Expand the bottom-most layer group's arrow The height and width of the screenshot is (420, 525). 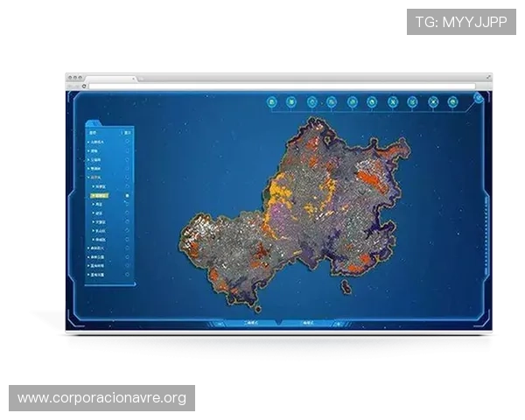(88, 274)
